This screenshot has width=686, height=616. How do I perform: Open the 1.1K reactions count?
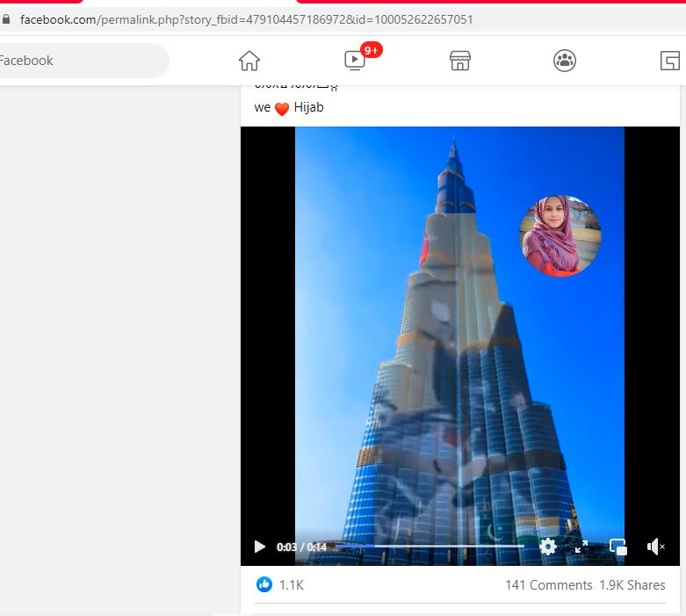[x=292, y=585]
